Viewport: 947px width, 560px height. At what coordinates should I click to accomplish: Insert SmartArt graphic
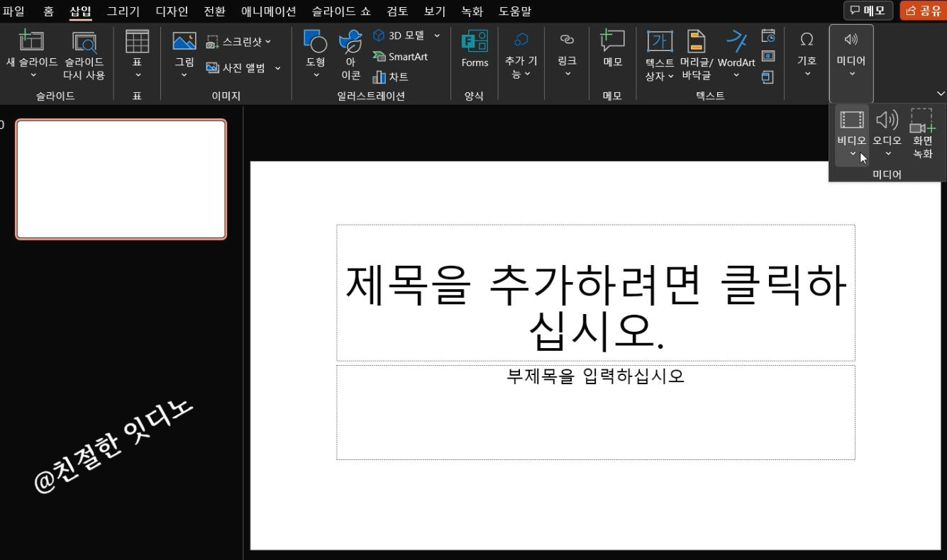(400, 56)
